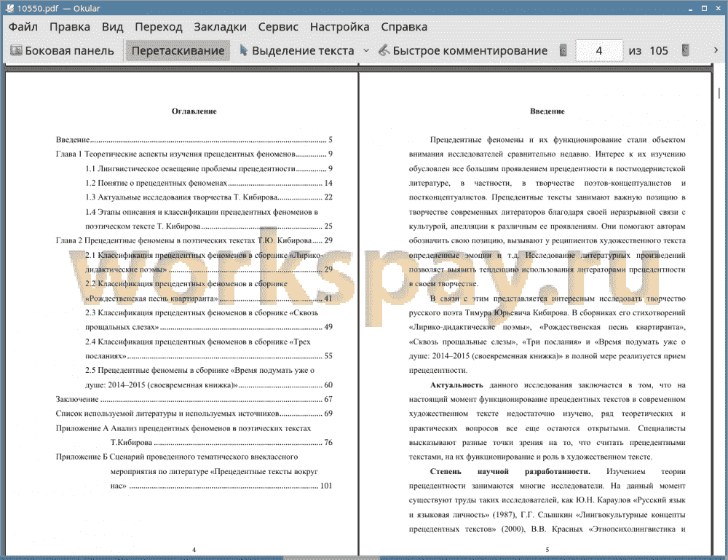The width and height of the screenshot is (728, 560).
Task: Click the bold 'Введение' heading on right page
Action: pos(547,111)
